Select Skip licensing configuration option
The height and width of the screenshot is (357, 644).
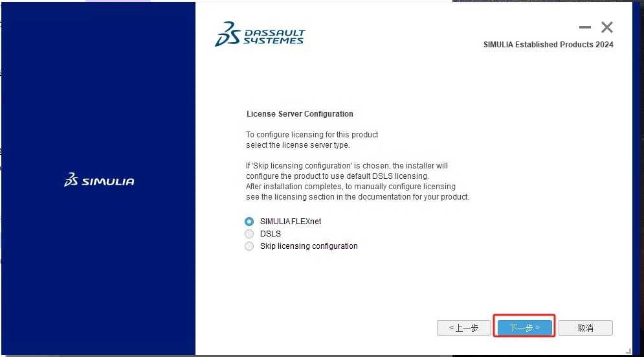click(x=249, y=246)
